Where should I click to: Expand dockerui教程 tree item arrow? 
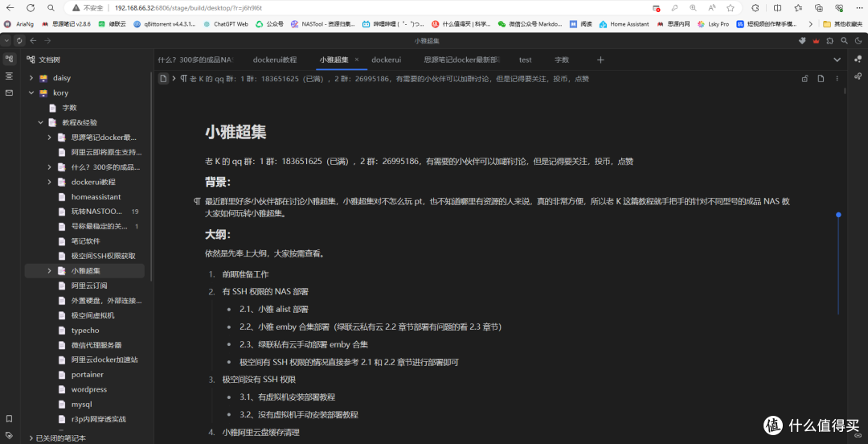(x=49, y=182)
